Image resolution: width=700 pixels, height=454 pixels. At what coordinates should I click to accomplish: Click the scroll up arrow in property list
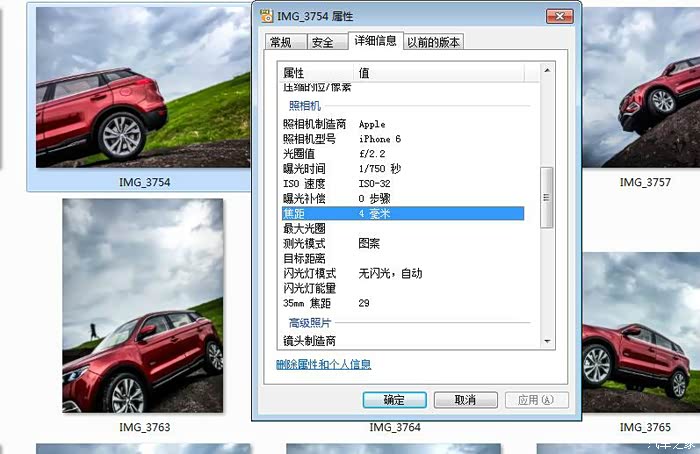coord(547,70)
